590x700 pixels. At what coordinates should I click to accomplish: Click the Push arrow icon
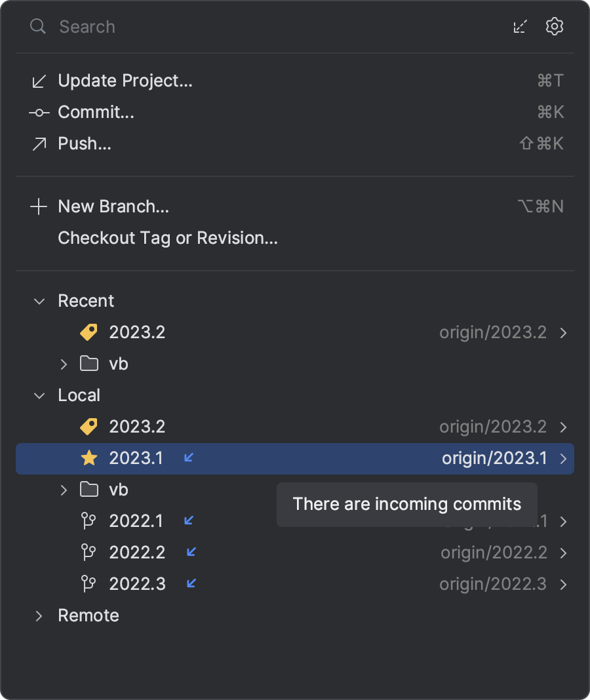coord(39,144)
